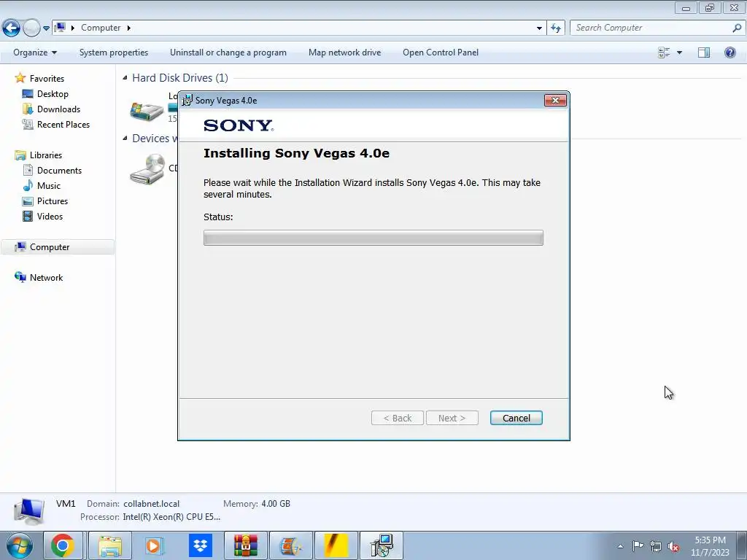Image resolution: width=747 pixels, height=560 pixels.
Task: Click the 'collabnet.local' domain value
Action: 152,503
